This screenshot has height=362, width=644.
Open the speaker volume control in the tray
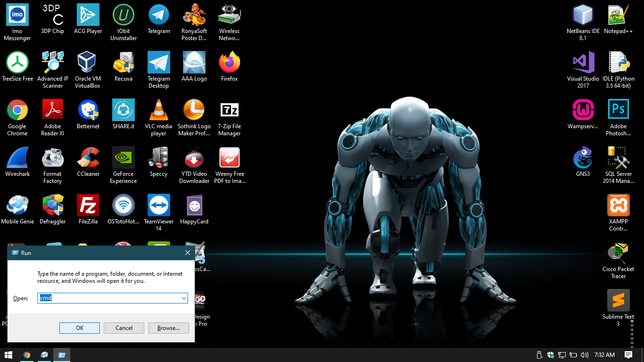(585, 354)
